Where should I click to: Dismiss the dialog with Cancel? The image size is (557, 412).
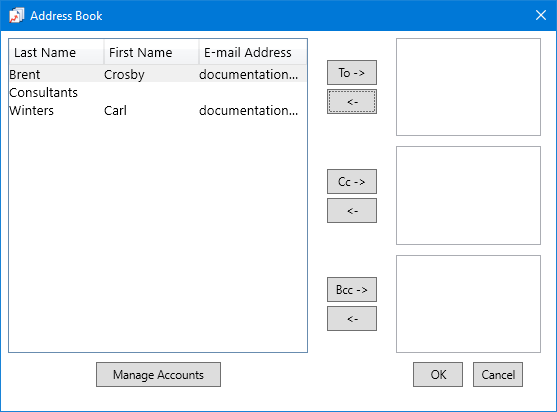tap(498, 375)
